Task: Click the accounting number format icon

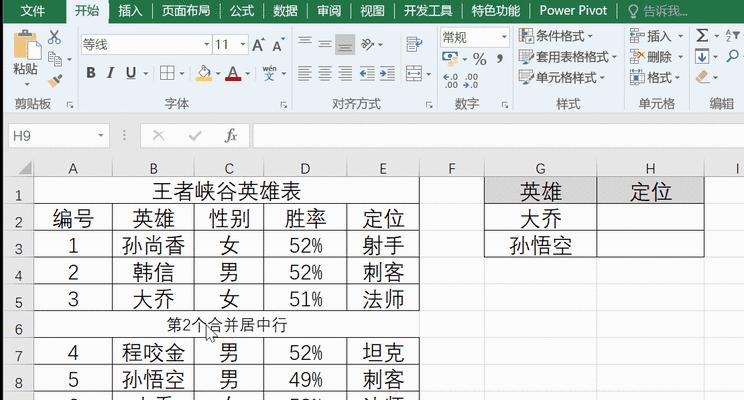Action: pyautogui.click(x=450, y=59)
